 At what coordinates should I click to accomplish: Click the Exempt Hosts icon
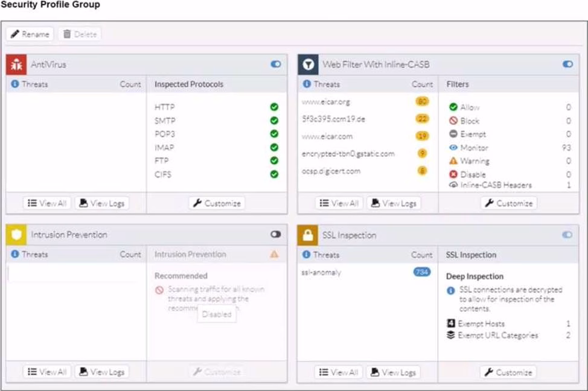(x=451, y=323)
